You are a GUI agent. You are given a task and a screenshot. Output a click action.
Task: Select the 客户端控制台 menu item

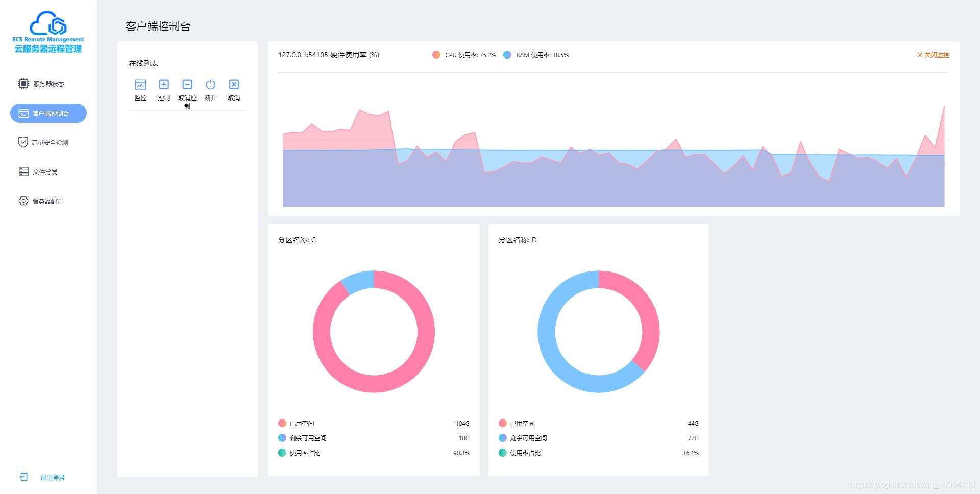pos(48,113)
